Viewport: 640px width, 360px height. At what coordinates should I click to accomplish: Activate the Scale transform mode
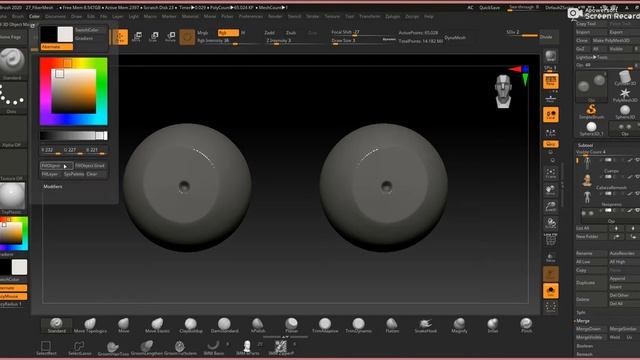(x=154, y=37)
